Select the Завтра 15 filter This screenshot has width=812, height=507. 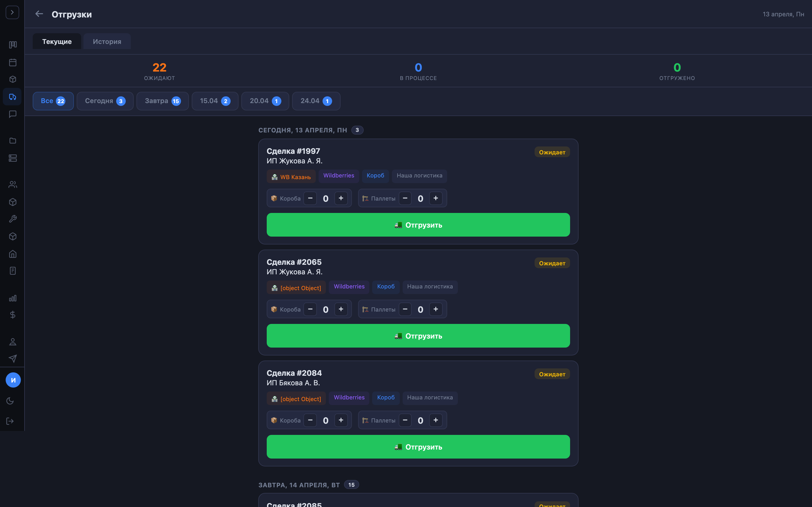162,101
